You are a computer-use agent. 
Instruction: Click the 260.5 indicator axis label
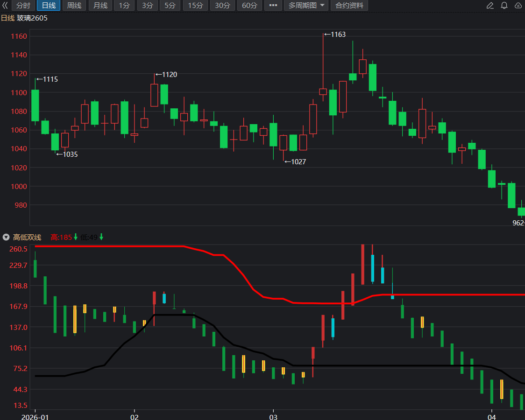(18, 249)
